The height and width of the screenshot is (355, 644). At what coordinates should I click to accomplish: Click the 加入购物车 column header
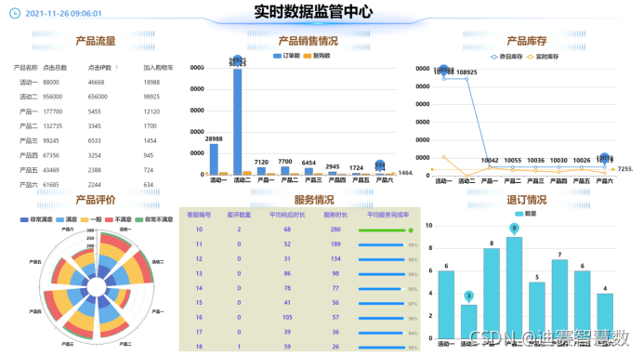(158, 68)
